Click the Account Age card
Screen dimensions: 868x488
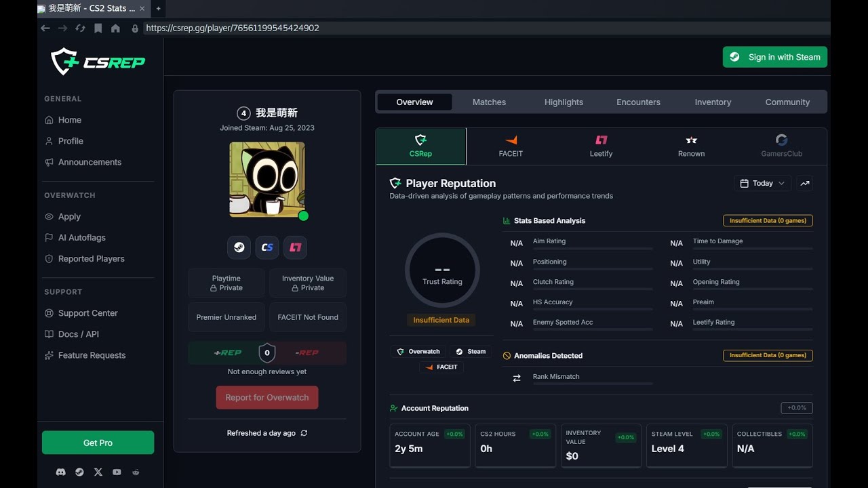[430, 446]
